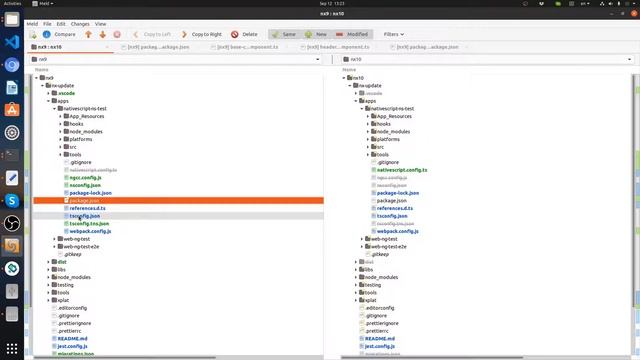The height and width of the screenshot is (360, 640).
Task: Click src folder icon in right pane
Action: [x=373, y=147]
